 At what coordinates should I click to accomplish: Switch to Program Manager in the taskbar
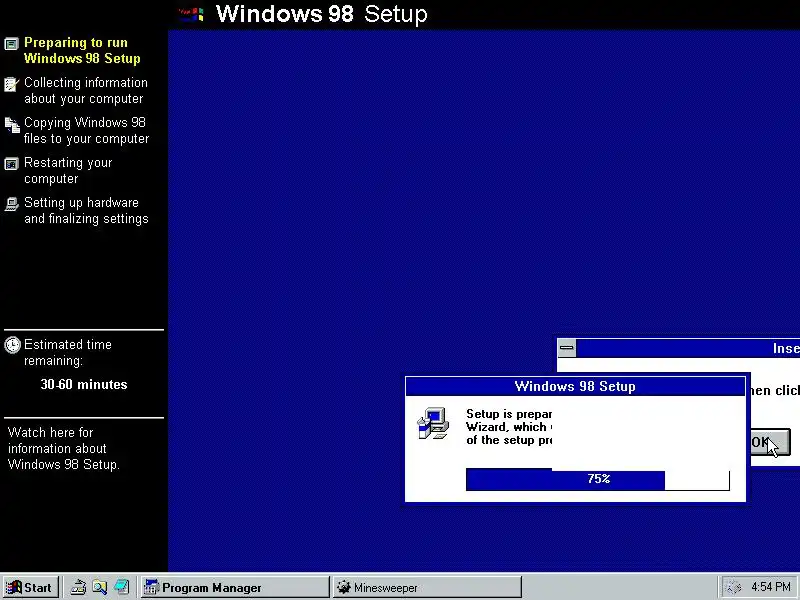[235, 588]
